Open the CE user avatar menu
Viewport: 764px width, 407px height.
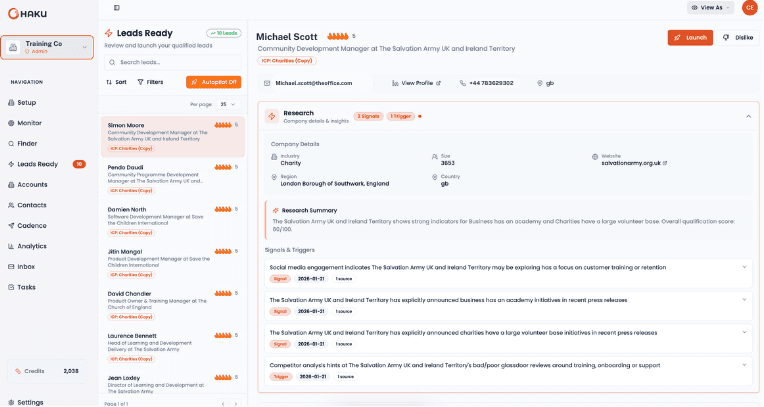[x=749, y=8]
